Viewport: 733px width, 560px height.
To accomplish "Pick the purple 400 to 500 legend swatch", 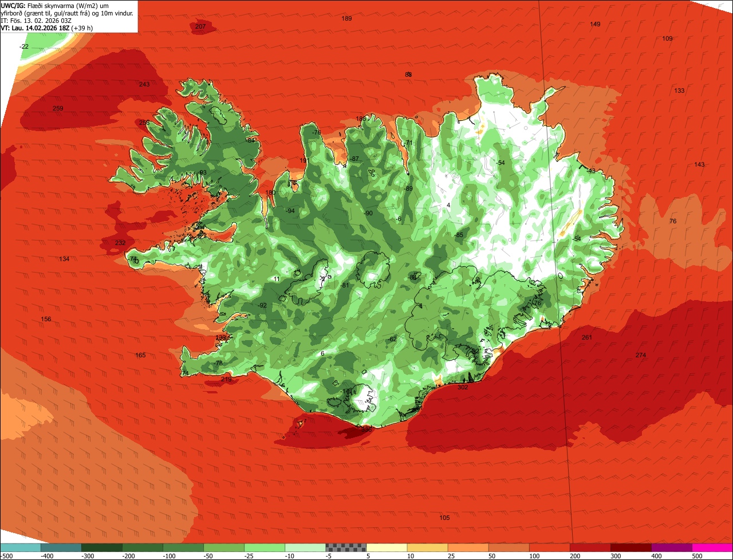I will tap(672, 547).
